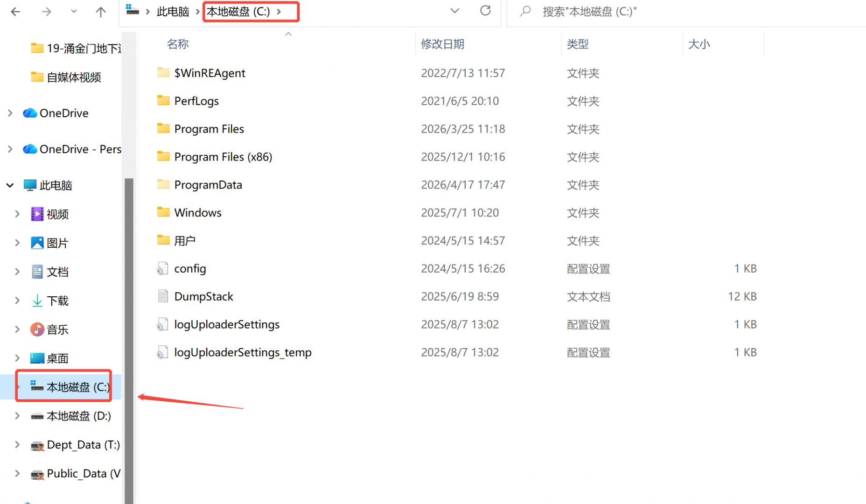Viewport: 866px width, 504px height.
Task: Click the OneDrive cloud icon in sidebar
Action: click(30, 113)
